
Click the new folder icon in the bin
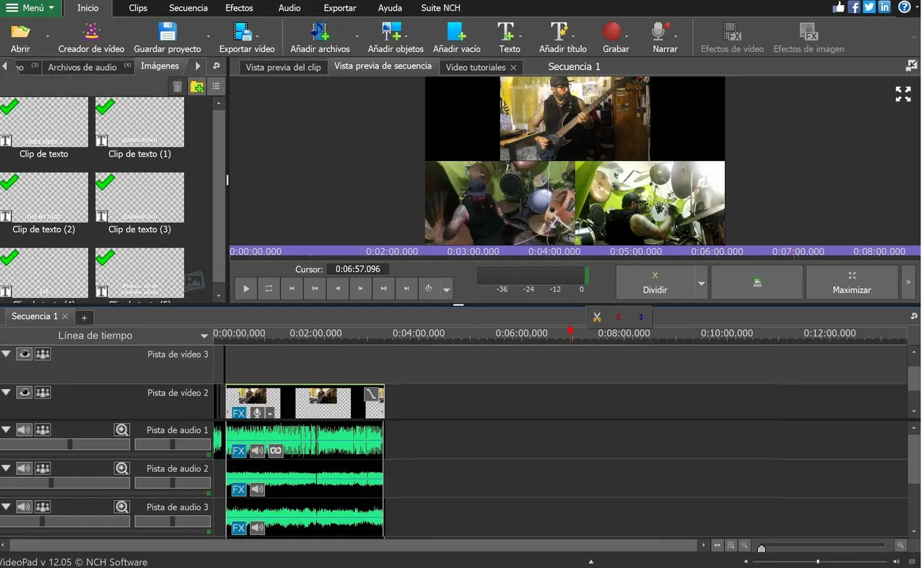point(196,87)
